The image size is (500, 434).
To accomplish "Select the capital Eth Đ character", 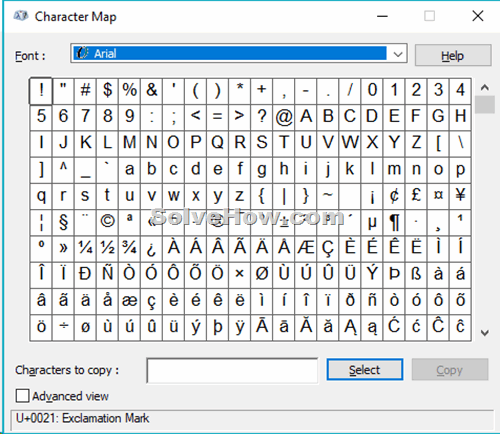I will [x=85, y=275].
